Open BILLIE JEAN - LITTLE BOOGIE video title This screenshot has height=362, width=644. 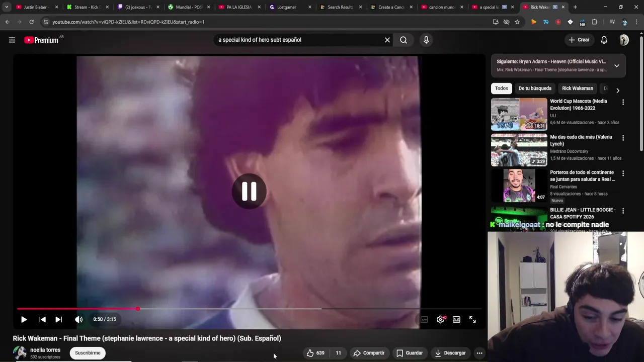(583, 213)
